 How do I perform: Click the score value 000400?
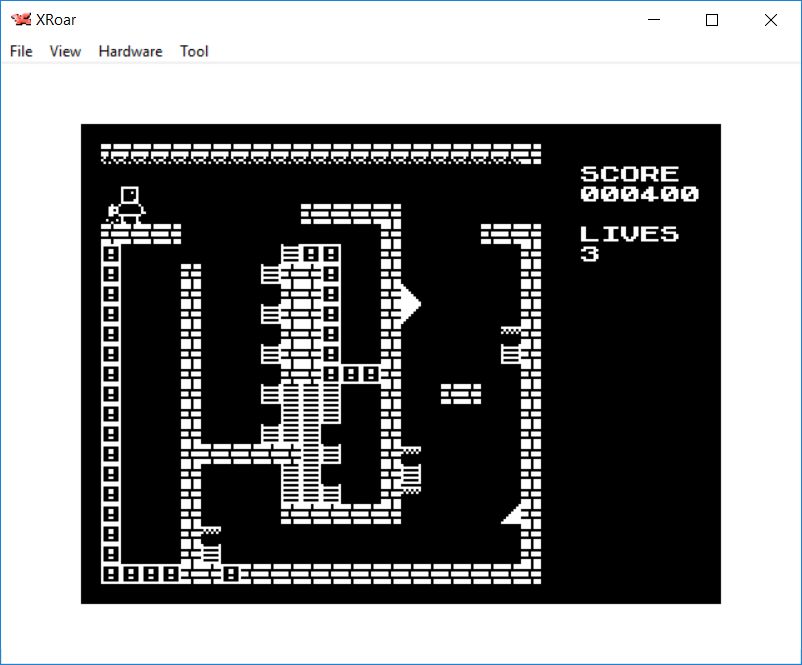(x=639, y=194)
